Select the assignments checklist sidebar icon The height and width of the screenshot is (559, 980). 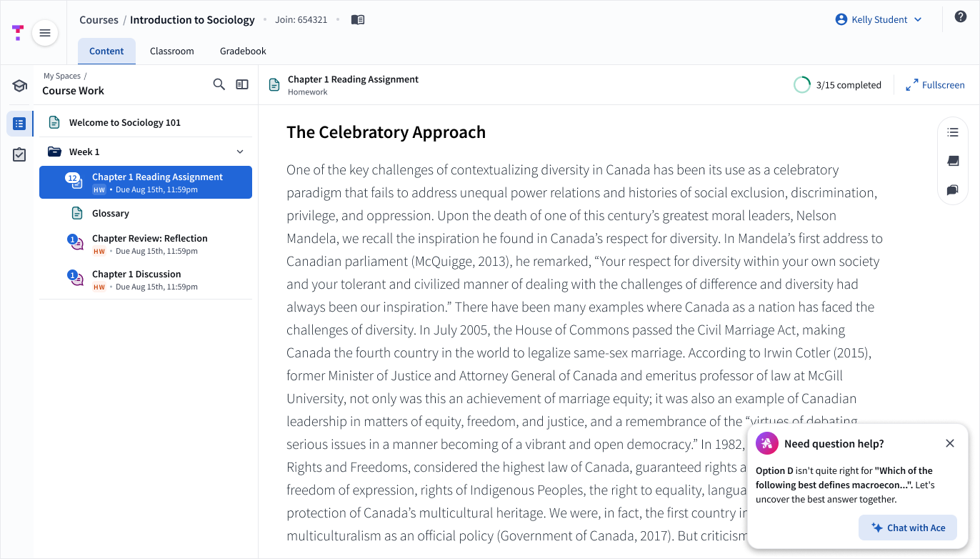pos(19,154)
